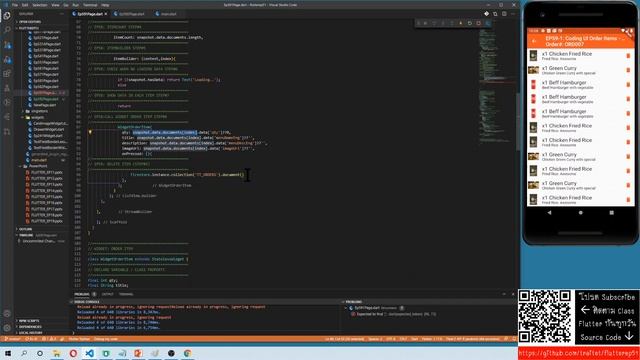Open the Edit menu
Screen dimensions: 640x360
pos(25,5)
